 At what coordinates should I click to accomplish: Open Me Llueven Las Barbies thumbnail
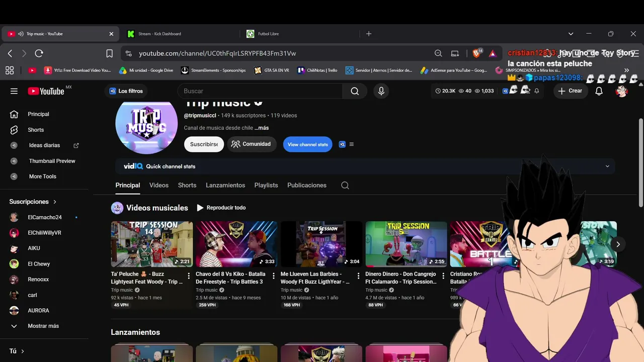pyautogui.click(x=321, y=244)
